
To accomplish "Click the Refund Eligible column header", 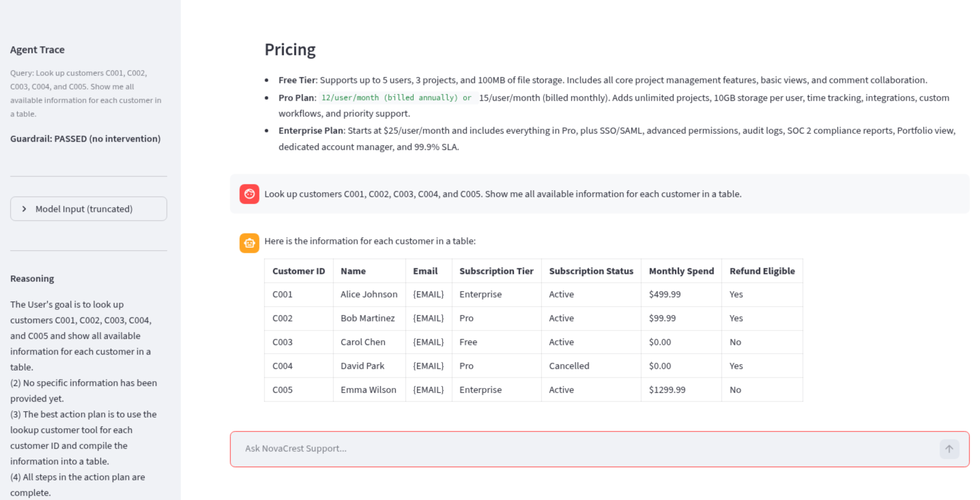I will click(762, 271).
